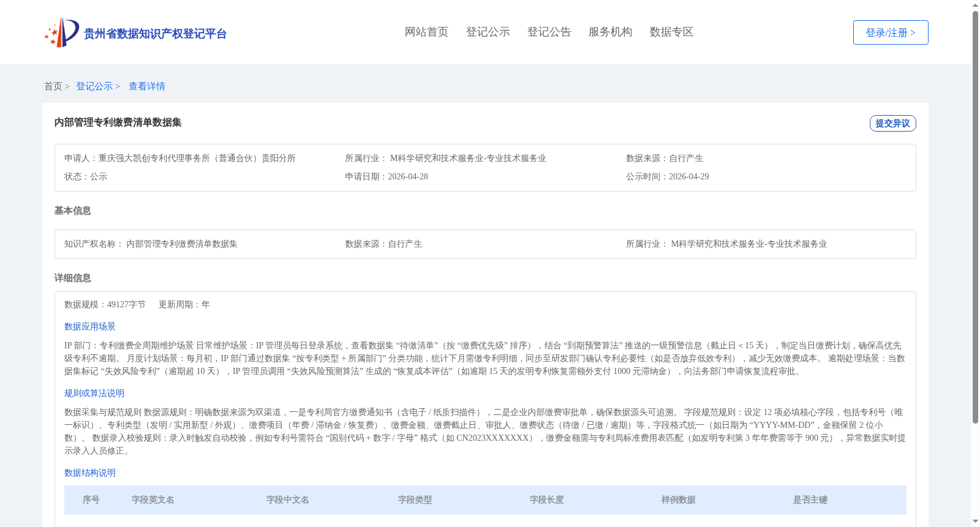Click the 申请日期：2026-04-28 text
The height and width of the screenshot is (527, 980).
tap(386, 176)
